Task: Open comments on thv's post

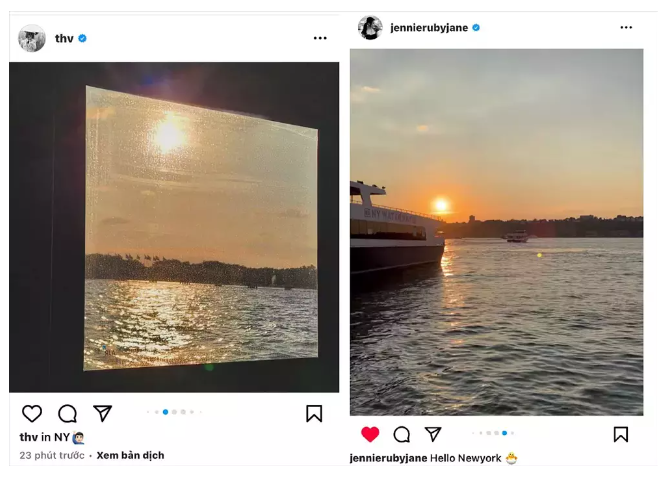Action: [x=67, y=413]
